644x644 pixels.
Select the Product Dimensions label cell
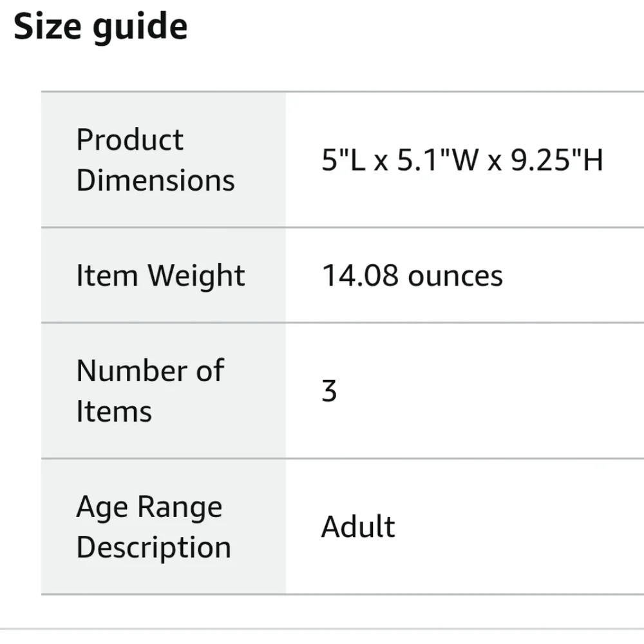tap(164, 159)
